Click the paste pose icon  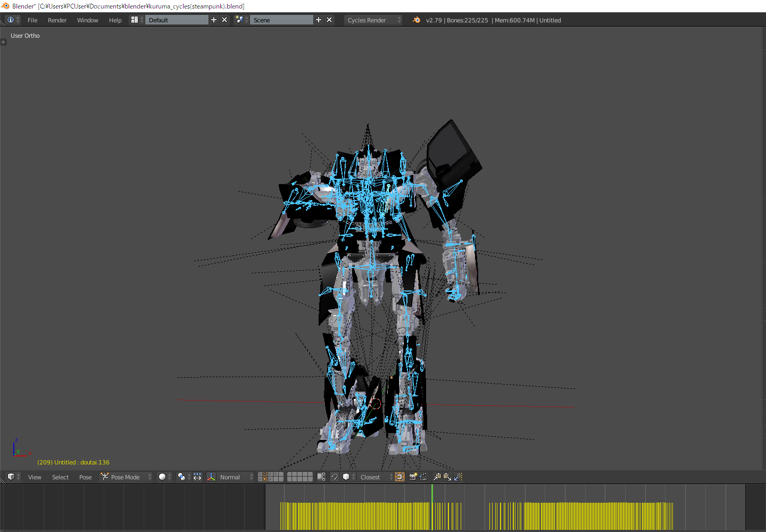[x=447, y=477]
